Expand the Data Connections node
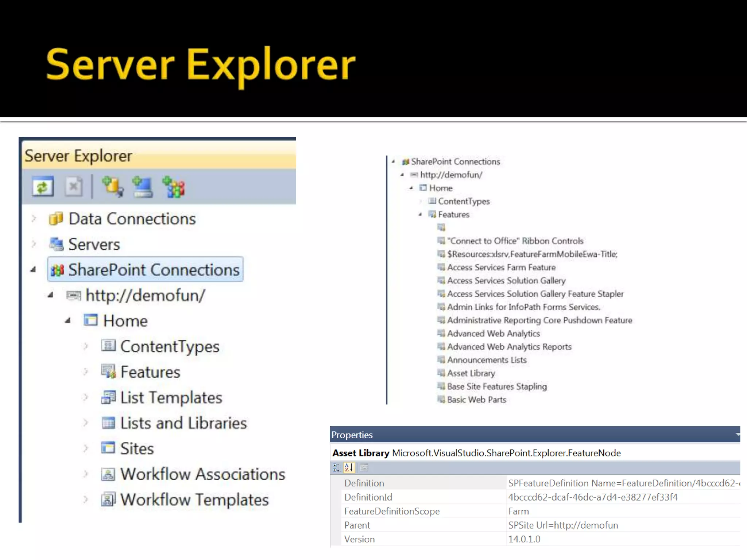 [x=34, y=218]
